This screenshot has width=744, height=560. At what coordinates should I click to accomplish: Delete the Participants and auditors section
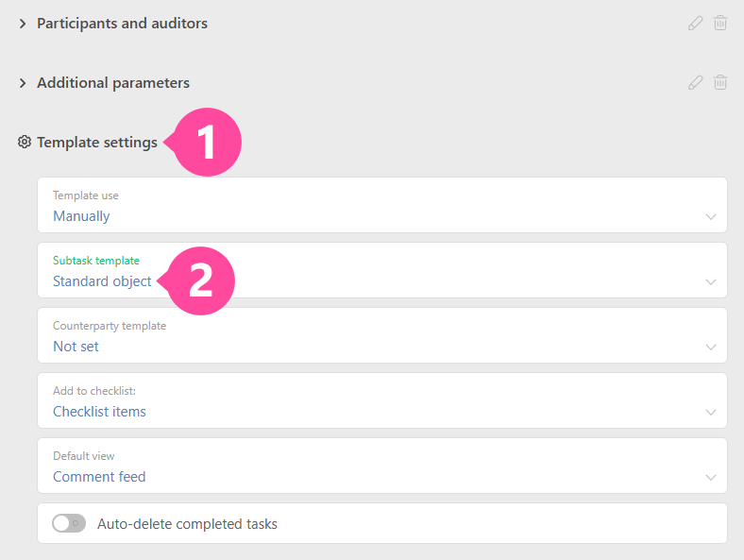pos(720,24)
